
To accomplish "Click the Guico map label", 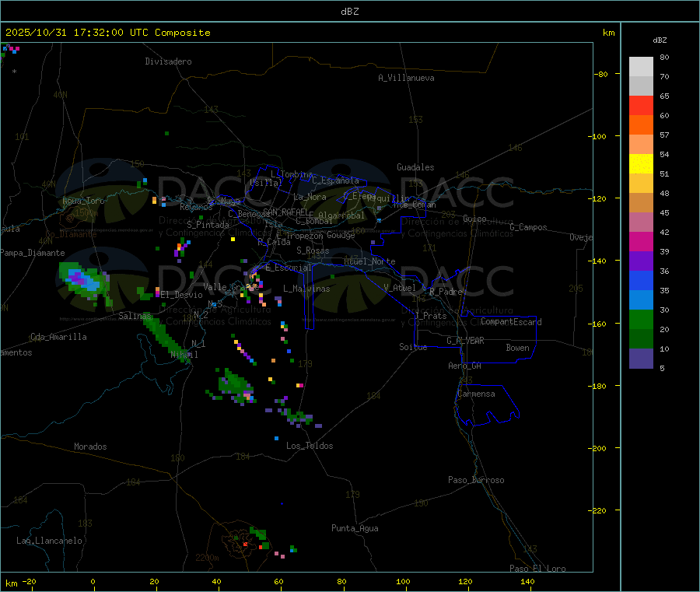I will [474, 219].
